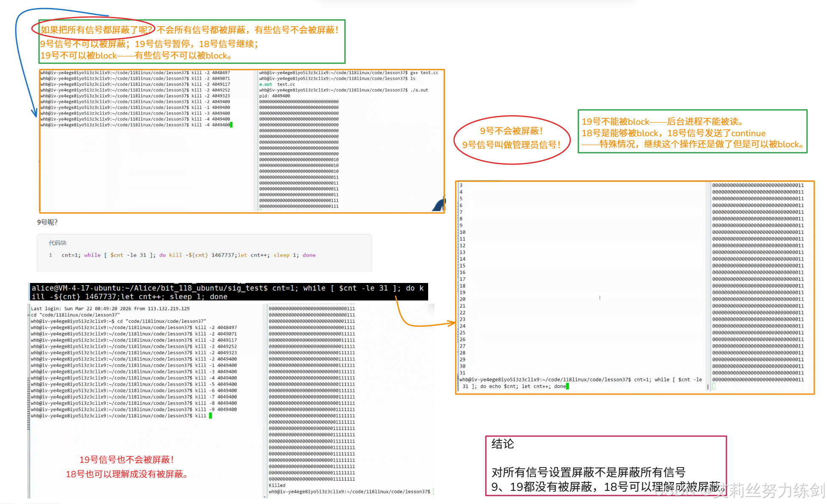
Task: Click the black alice@VM-4-17-ubuntu terminal command image
Action: click(228, 292)
